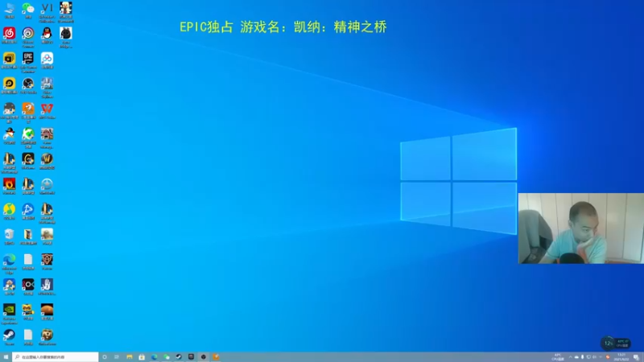Open the NetEase Cloud Music shortcut

[9, 35]
